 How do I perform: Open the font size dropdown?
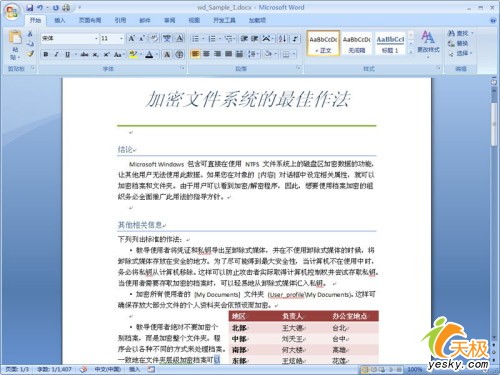tap(121, 39)
